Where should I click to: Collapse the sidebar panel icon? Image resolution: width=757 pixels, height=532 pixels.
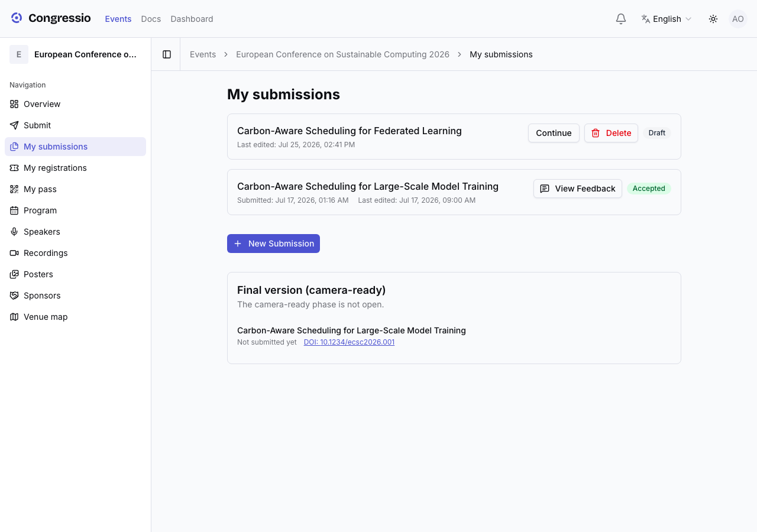click(167, 54)
